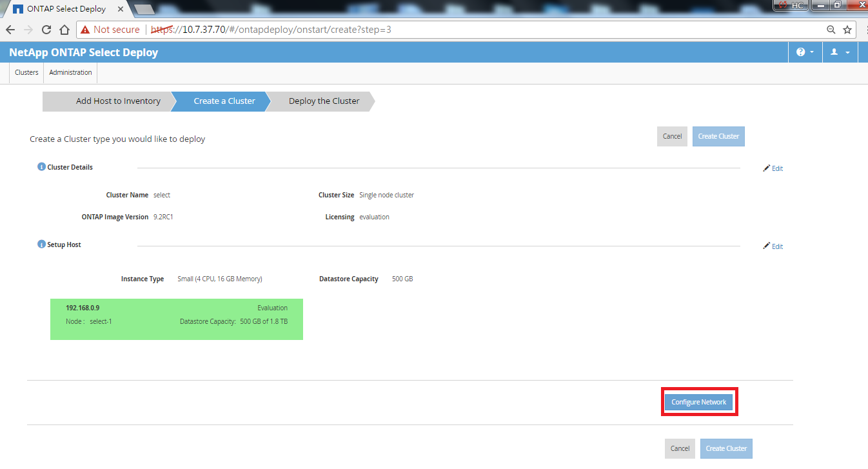Click the top Create Cluster button
This screenshot has height=469, width=868.
[x=718, y=136]
